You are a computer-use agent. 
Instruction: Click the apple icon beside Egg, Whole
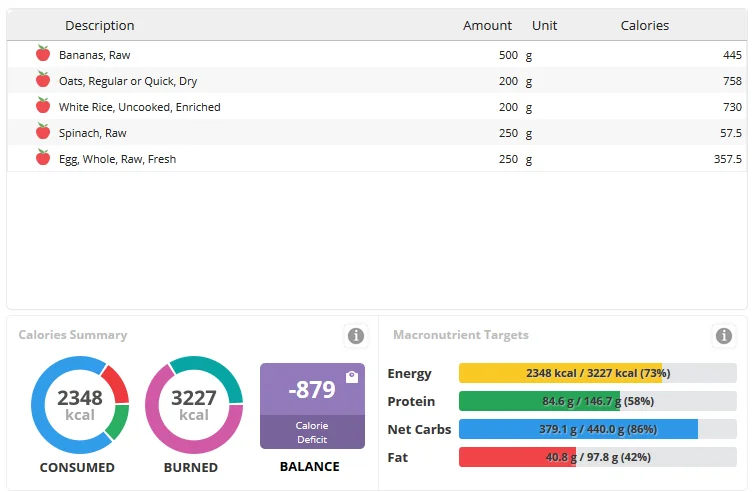coord(43,158)
